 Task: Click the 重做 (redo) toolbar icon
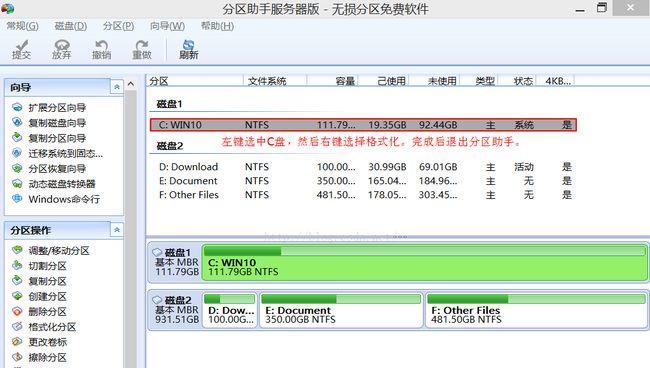(142, 49)
